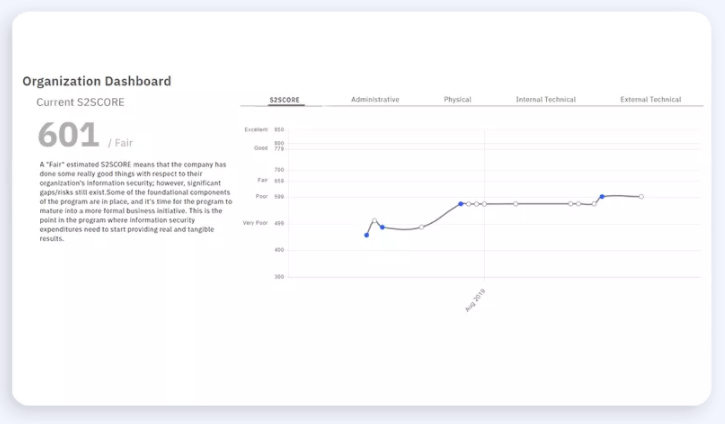The image size is (725, 424).
Task: Open the External Technical tab
Action: (x=650, y=100)
